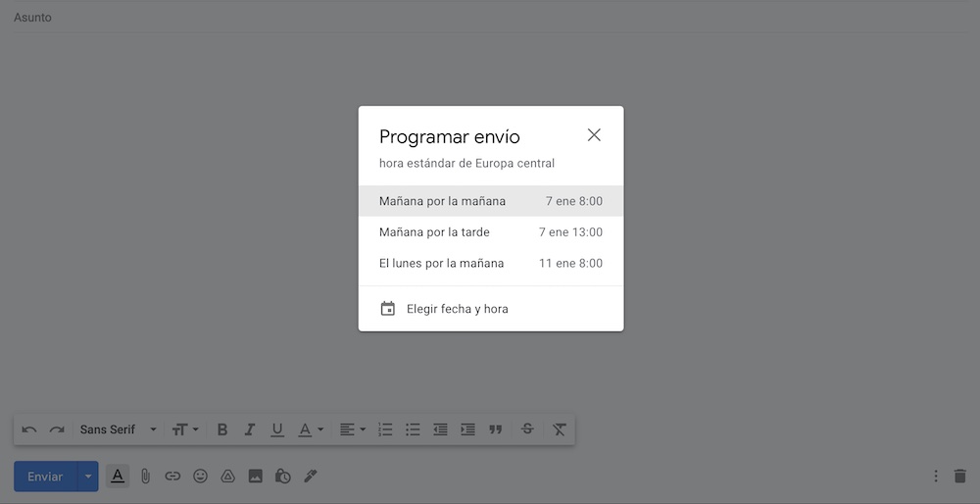The image size is (980, 504).
Task: Expand the send options arrow next to Enviar
Action: [x=88, y=477]
